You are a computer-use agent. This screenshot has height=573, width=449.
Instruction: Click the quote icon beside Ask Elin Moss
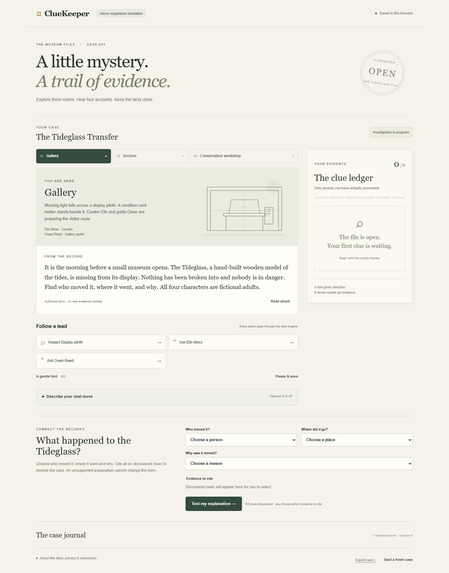point(175,341)
